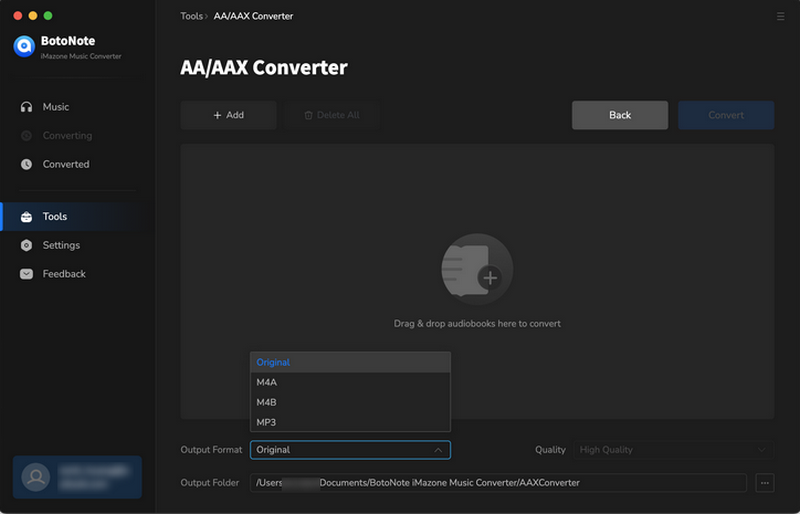Click the Converted clock icon
Screen dimensions: 800x514
(26, 164)
